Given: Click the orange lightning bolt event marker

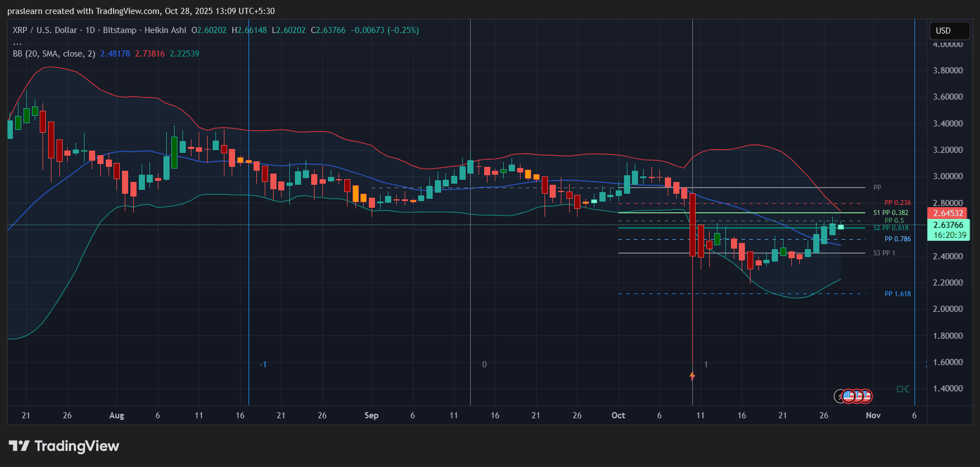Looking at the screenshot, I should tap(692, 376).
